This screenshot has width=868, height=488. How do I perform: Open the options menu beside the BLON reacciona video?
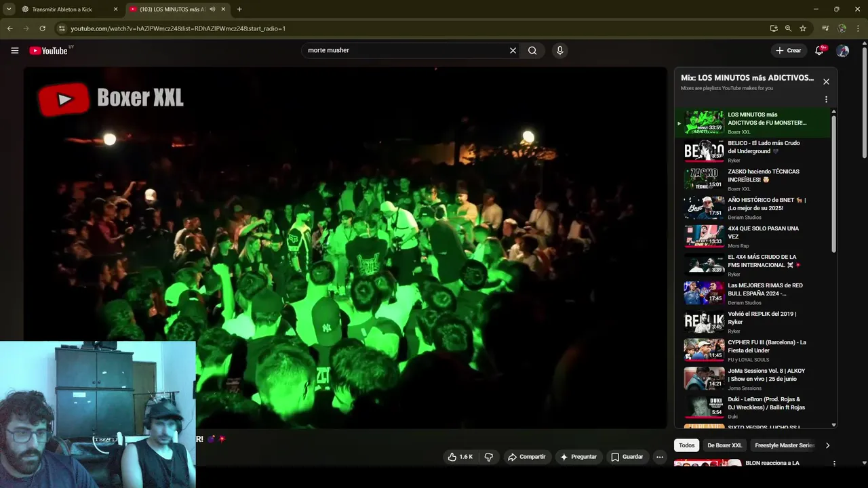coord(834,464)
